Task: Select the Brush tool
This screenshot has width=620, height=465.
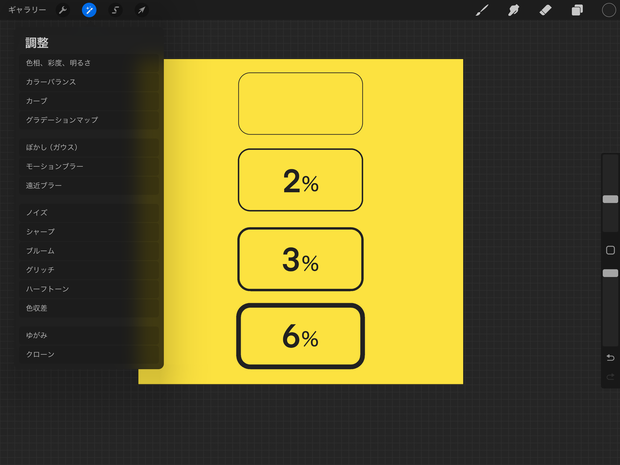Action: (x=482, y=10)
